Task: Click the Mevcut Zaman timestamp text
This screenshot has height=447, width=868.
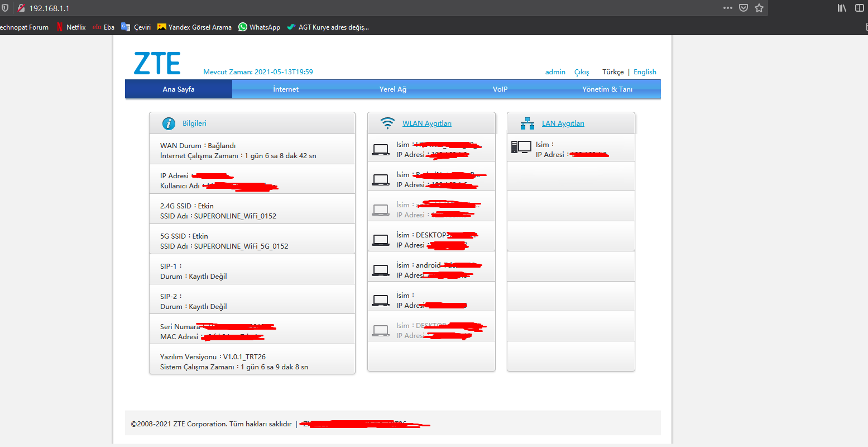Action: [258, 72]
